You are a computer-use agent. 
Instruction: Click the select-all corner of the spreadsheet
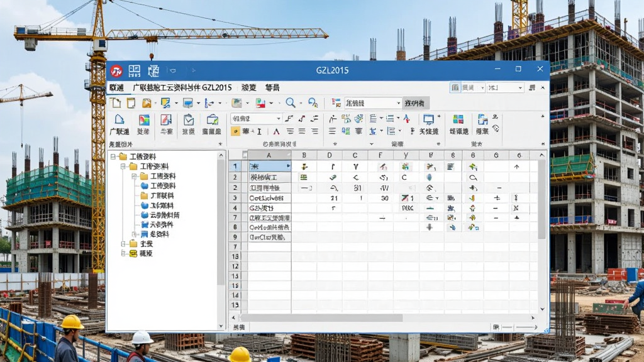click(x=245, y=155)
